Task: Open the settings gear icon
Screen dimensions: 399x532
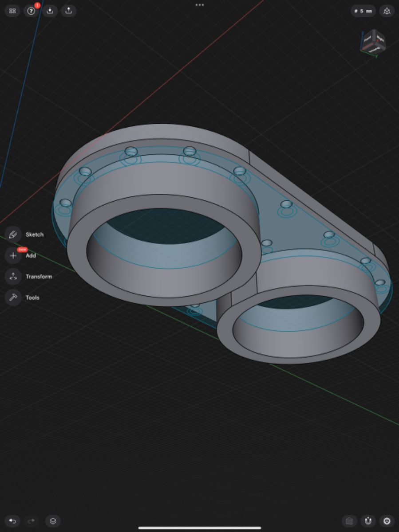Action: [387, 521]
